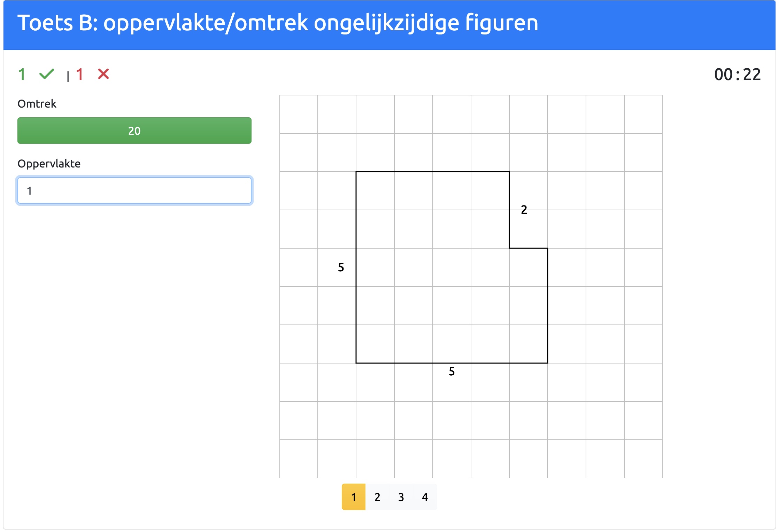Click the Toets B title heading
This screenshot has width=779, height=532.
point(278,23)
